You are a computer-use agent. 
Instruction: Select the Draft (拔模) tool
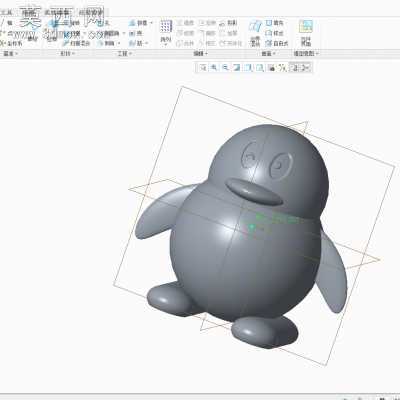coord(139,23)
